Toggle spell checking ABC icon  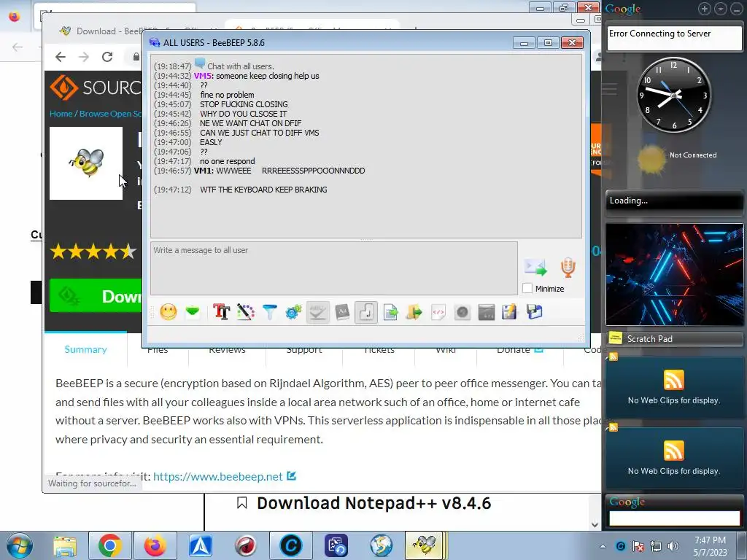(x=318, y=312)
